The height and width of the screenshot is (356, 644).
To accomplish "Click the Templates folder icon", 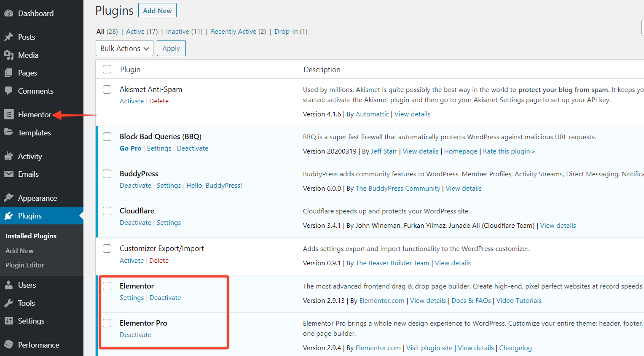I will point(8,132).
